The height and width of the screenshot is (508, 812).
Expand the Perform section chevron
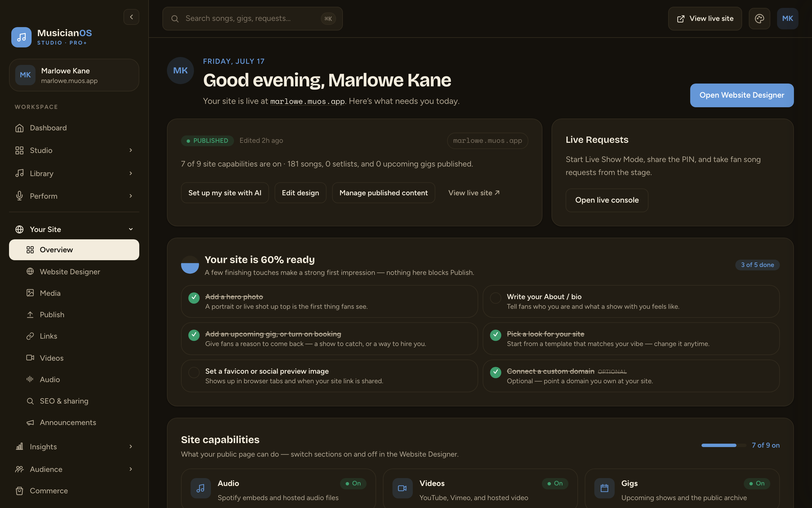pos(131,196)
